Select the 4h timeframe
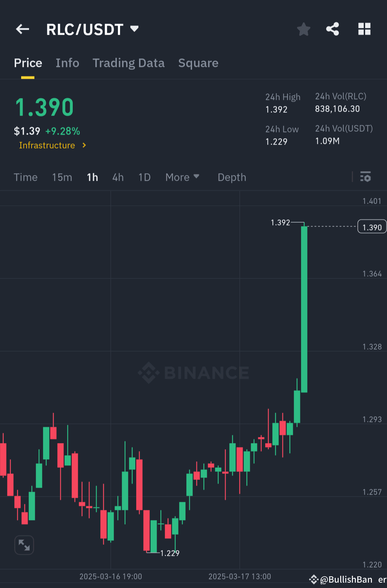This screenshot has height=588, width=387. coord(118,177)
